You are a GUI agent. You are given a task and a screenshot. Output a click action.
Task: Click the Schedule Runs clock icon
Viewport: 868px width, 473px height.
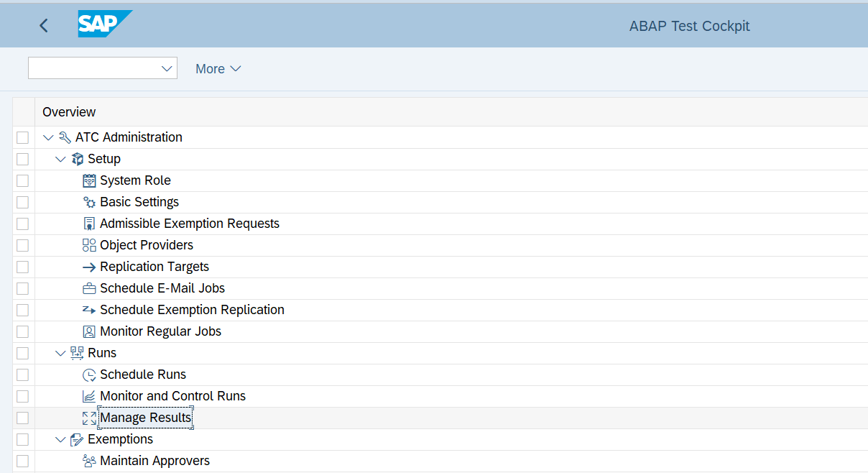89,375
